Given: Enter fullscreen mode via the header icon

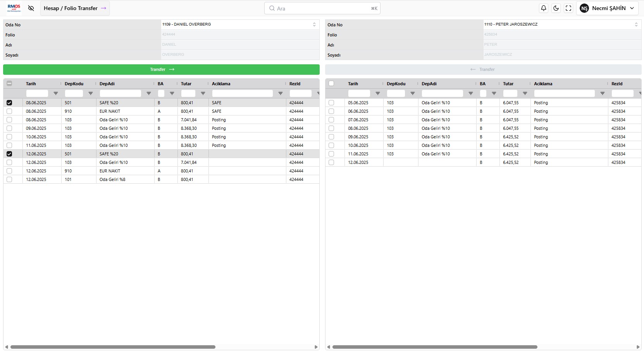Looking at the screenshot, I should coord(568,8).
